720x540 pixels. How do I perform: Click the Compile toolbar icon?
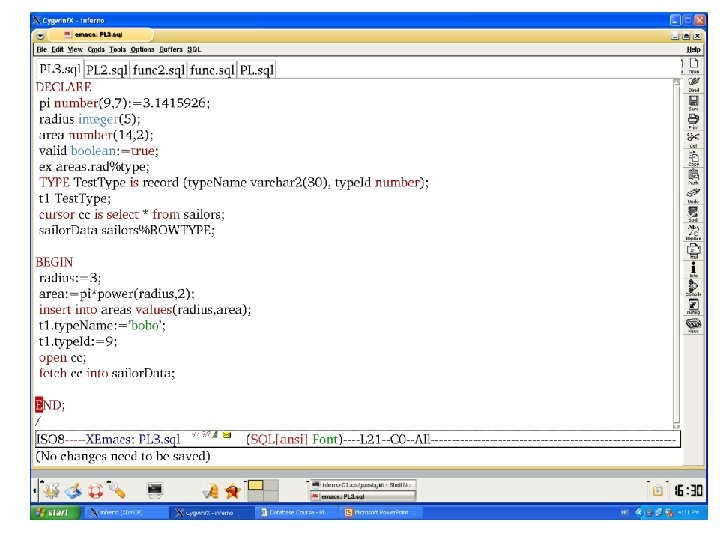tap(693, 287)
